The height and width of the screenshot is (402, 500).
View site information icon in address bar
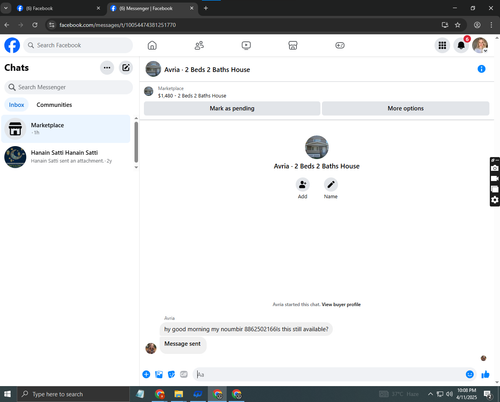(51, 25)
